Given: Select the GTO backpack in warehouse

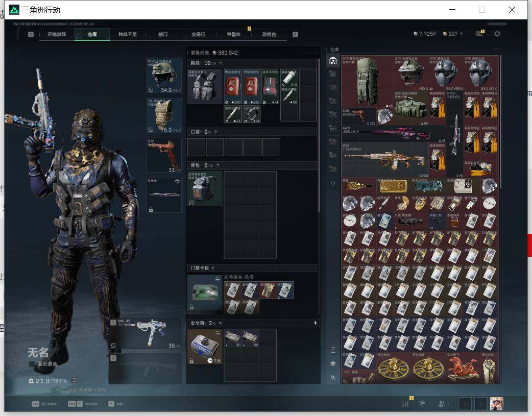Looking at the screenshot, I should tap(368, 82).
